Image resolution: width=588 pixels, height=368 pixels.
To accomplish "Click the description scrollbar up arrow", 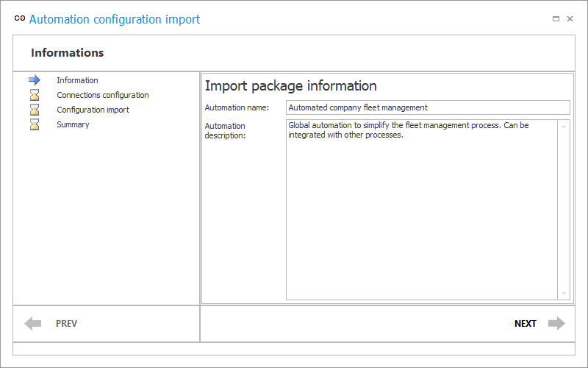I will (x=564, y=127).
